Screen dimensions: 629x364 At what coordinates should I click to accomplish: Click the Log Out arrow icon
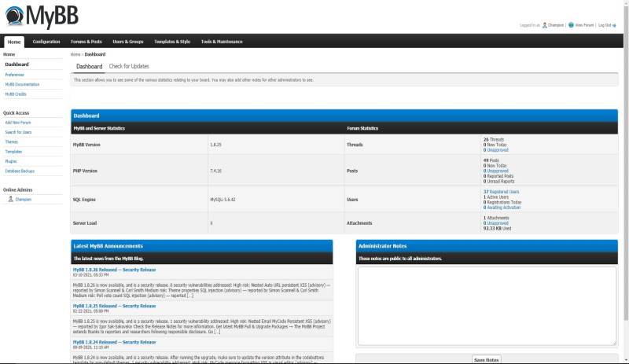point(614,25)
